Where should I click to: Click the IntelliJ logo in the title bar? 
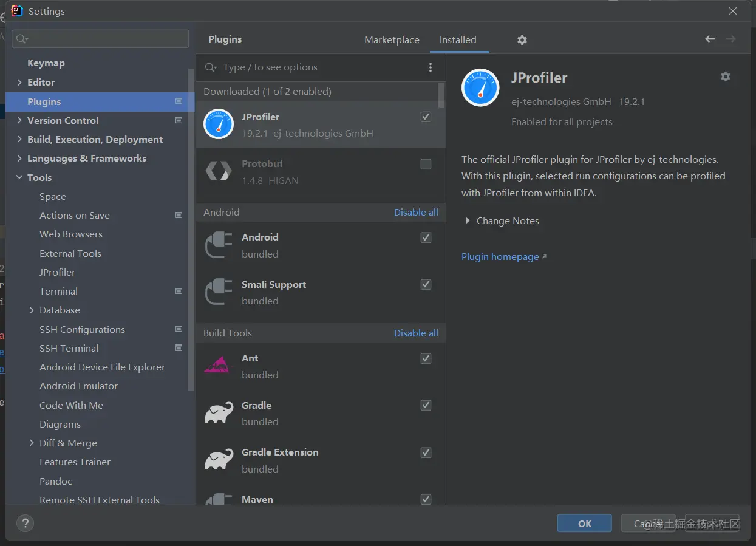(x=17, y=11)
